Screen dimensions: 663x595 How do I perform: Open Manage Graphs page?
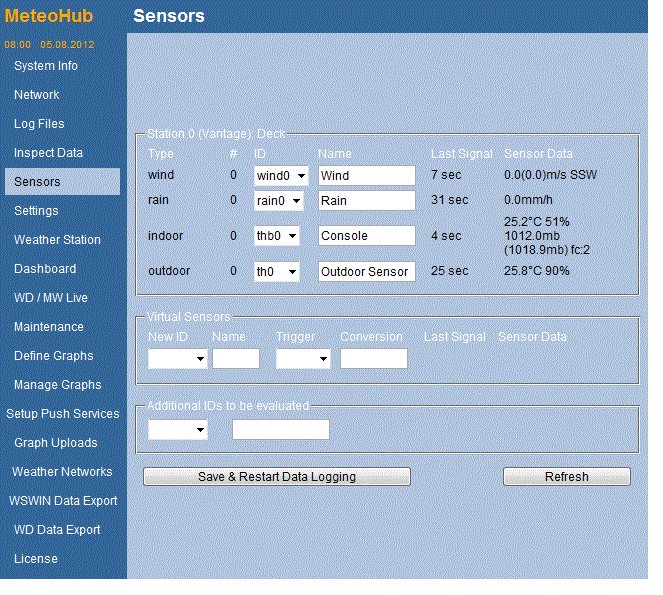pyautogui.click(x=58, y=385)
